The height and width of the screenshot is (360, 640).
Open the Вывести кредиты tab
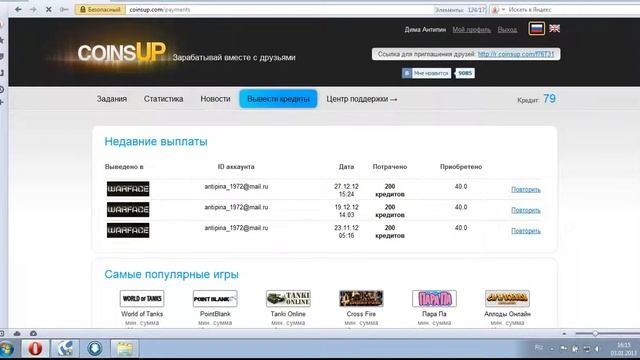click(x=278, y=99)
